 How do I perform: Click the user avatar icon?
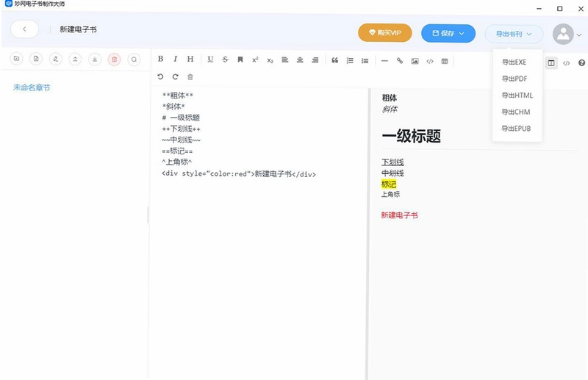(563, 34)
